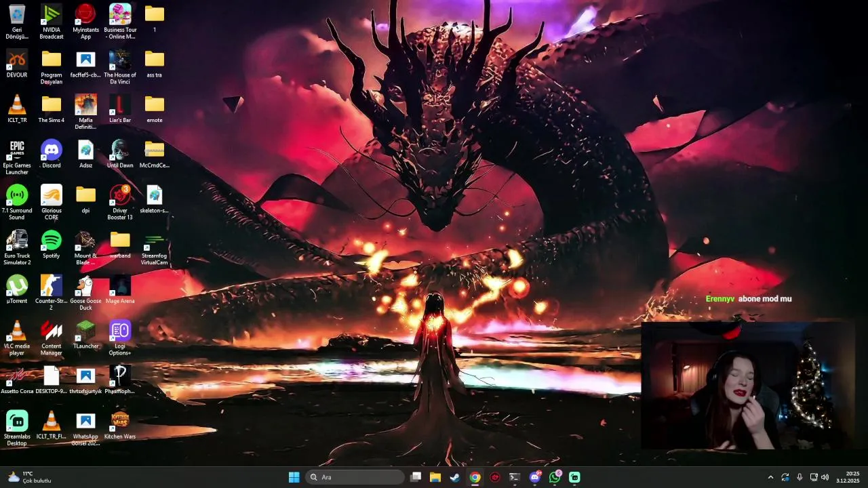
Task: Open the emote folder
Action: [155, 108]
